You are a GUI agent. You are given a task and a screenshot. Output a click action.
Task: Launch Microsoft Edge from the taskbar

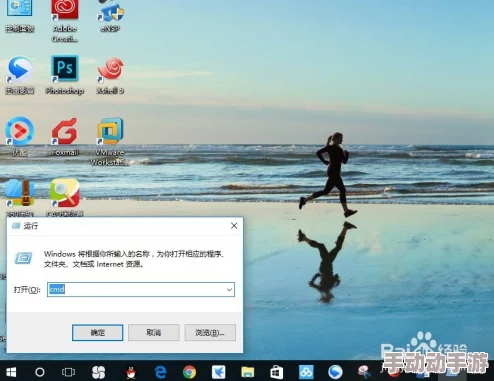coord(160,372)
